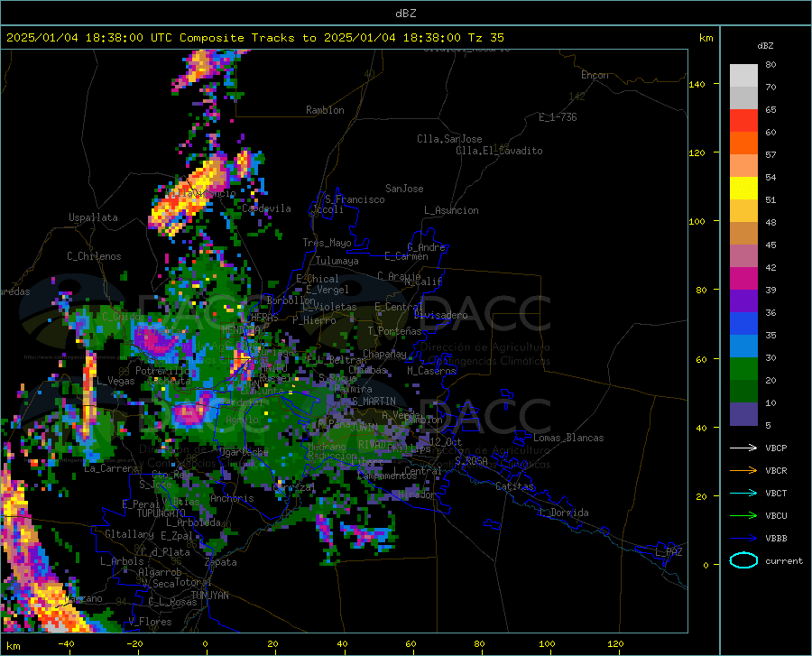
Task: Click the 'current' legend label
Action: pos(784,560)
